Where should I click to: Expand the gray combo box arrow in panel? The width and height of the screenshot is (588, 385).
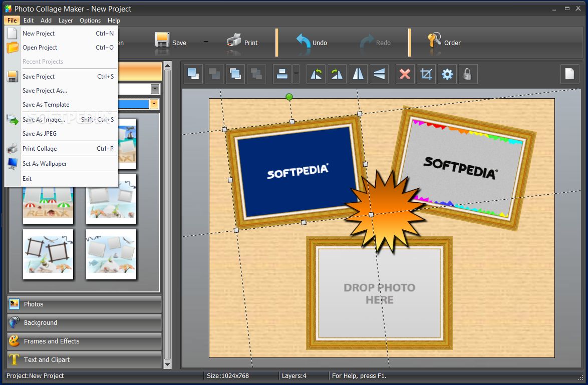[x=155, y=89]
